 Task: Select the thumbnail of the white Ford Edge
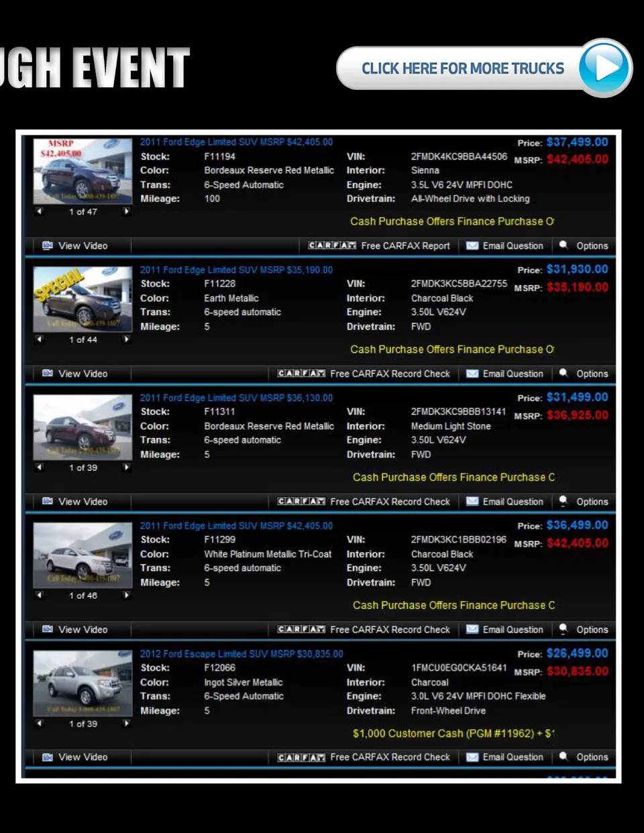pos(83,555)
